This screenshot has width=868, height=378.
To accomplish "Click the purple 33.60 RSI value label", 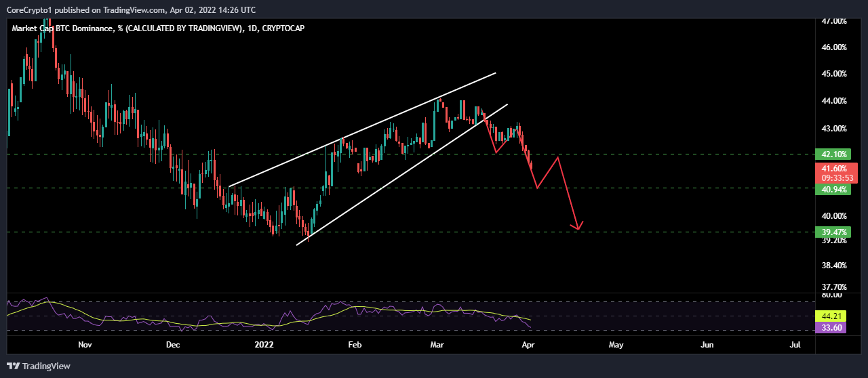I will tap(831, 327).
